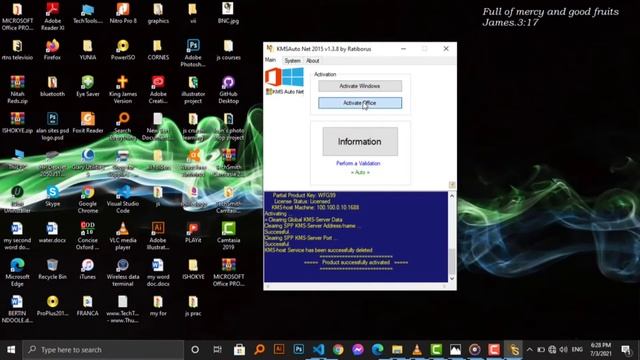Viewport: 640px width, 360px height.
Task: Select the PowerISO desktop shortcut
Action: click(123, 50)
